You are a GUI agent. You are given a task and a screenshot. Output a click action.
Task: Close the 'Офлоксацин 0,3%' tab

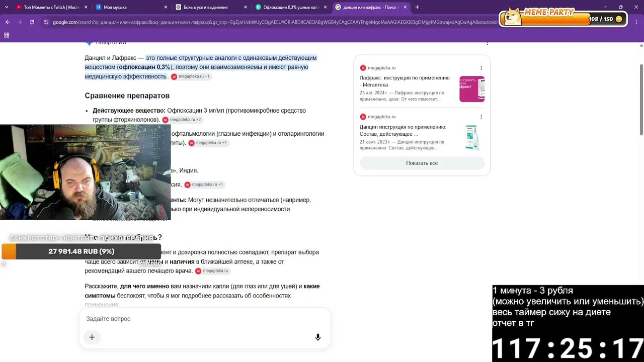[x=325, y=7]
